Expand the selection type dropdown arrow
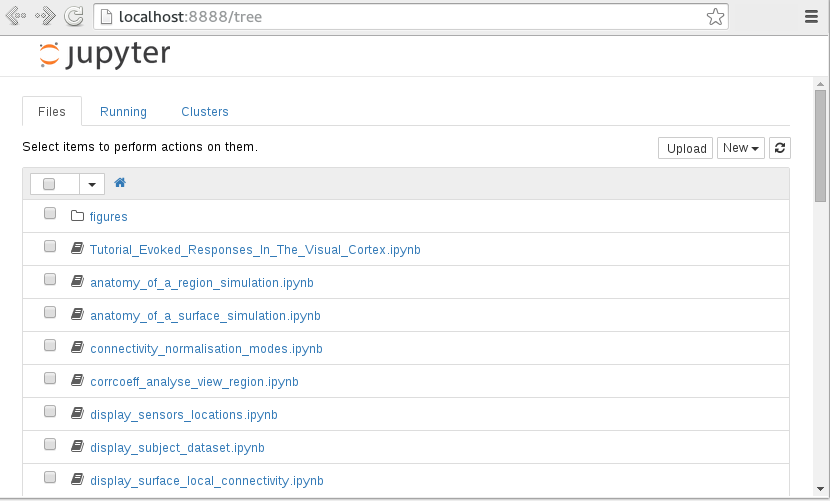 (x=92, y=184)
